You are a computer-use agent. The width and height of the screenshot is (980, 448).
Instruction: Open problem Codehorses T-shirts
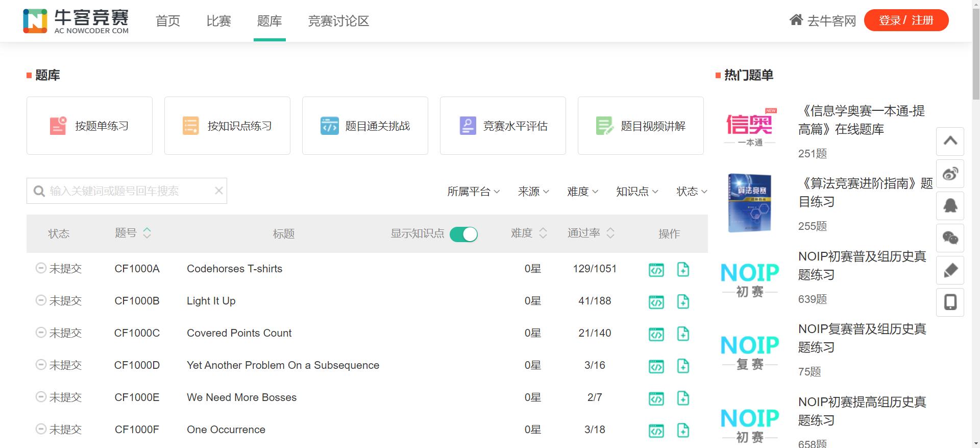pos(234,269)
